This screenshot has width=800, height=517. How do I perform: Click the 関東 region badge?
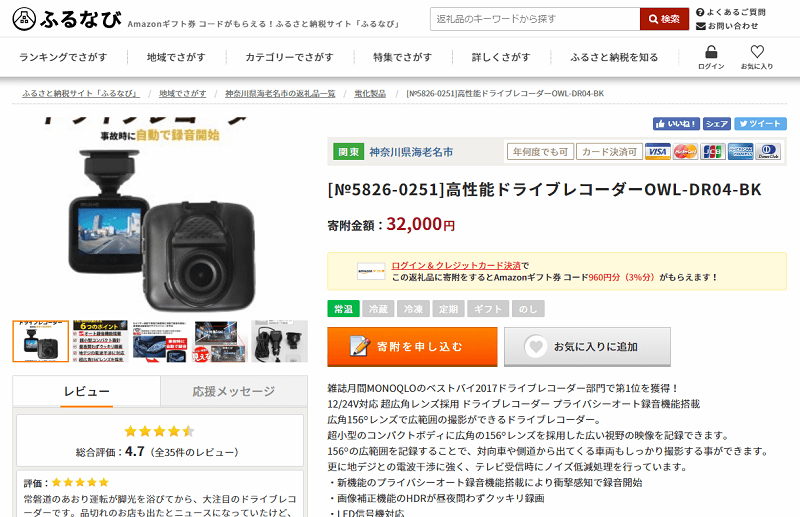[x=348, y=152]
